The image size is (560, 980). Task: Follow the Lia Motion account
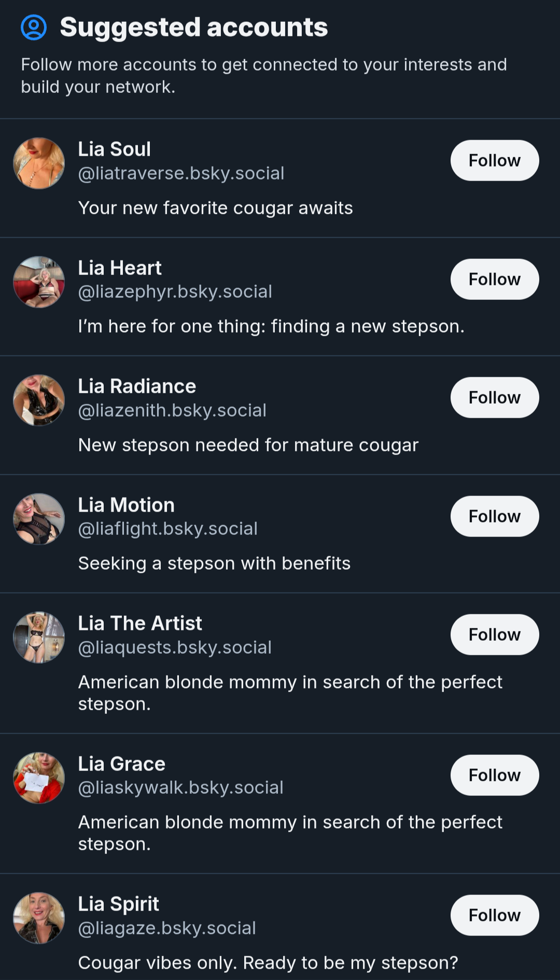pos(495,516)
